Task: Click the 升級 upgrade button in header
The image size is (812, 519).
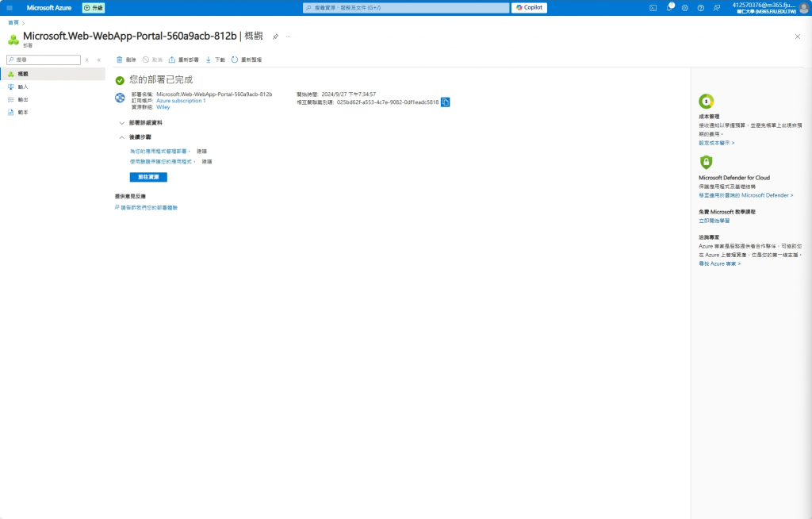Action: [x=94, y=8]
